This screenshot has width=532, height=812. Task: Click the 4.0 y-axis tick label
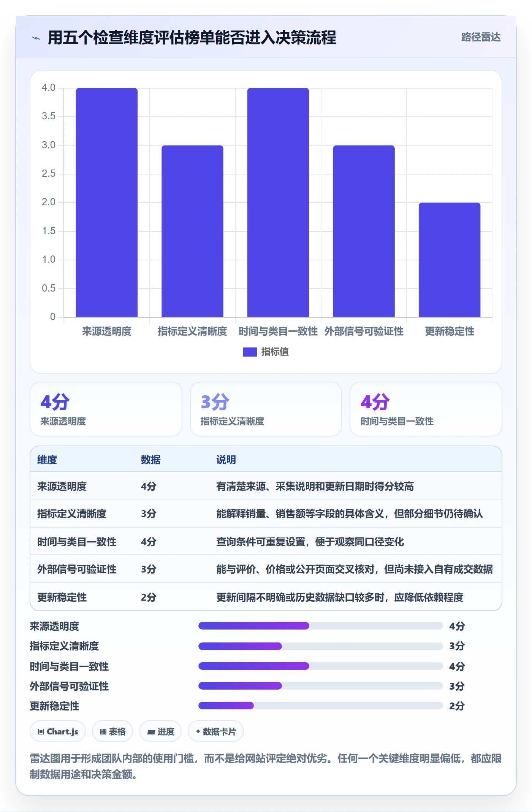(x=49, y=88)
